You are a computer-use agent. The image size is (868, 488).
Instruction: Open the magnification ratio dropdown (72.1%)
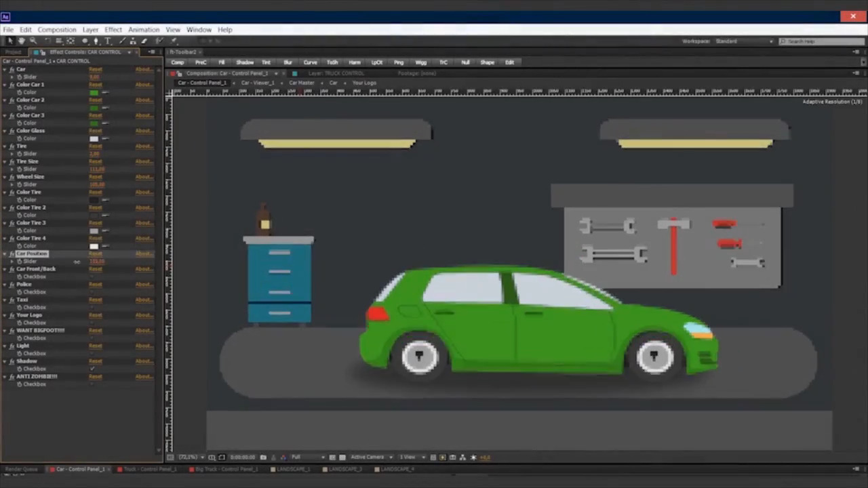tap(191, 457)
